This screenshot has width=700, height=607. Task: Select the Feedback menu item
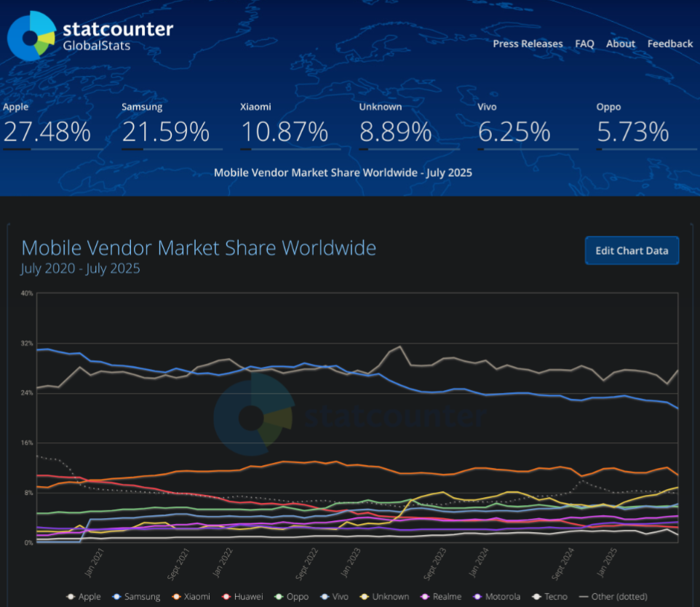pos(670,44)
